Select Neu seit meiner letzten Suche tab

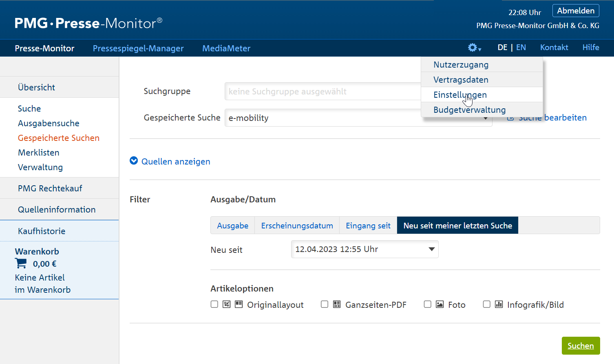coord(457,225)
